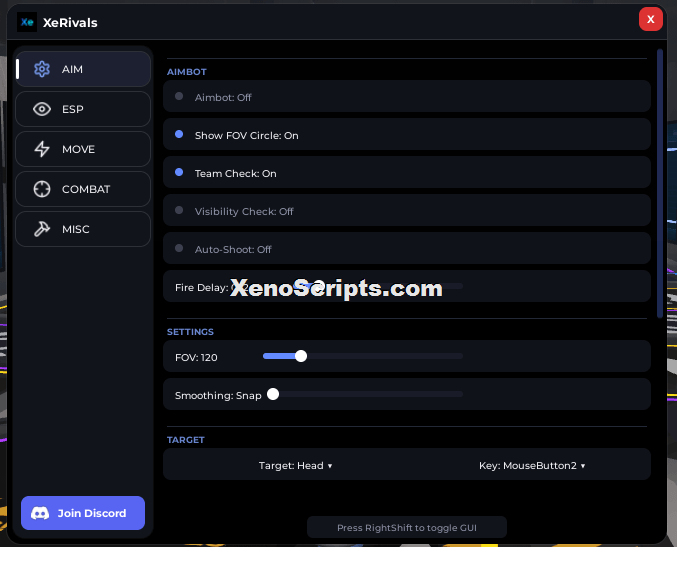
Task: Click the ESP eye icon
Action: click(42, 109)
